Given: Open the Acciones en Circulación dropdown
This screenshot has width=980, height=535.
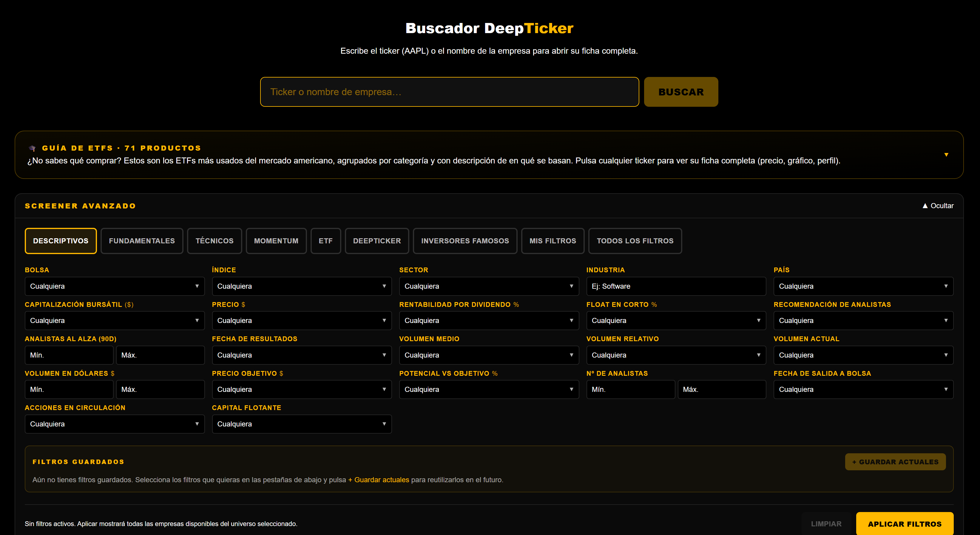Looking at the screenshot, I should pyautogui.click(x=115, y=424).
